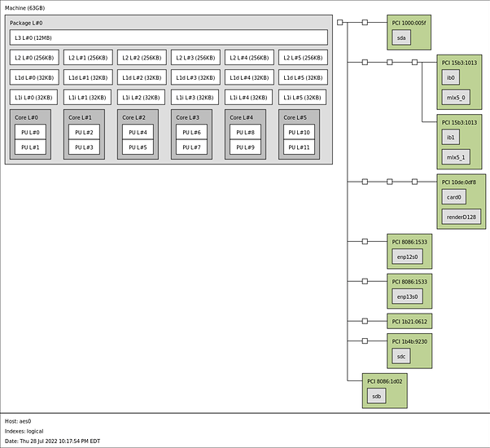Image resolution: width=490 pixels, height=448 pixels.
Task: Click the PU L#1 processing unit
Action: coord(30,147)
